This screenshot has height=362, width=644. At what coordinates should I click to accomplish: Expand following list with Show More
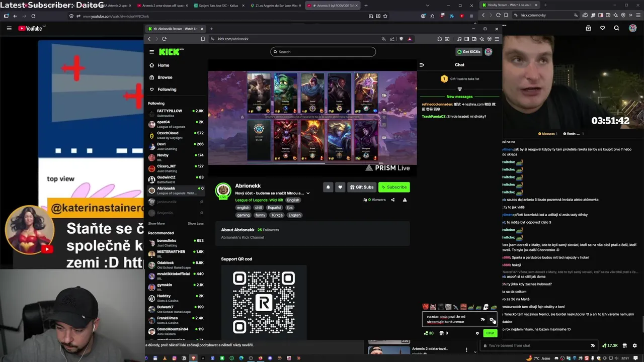click(156, 223)
